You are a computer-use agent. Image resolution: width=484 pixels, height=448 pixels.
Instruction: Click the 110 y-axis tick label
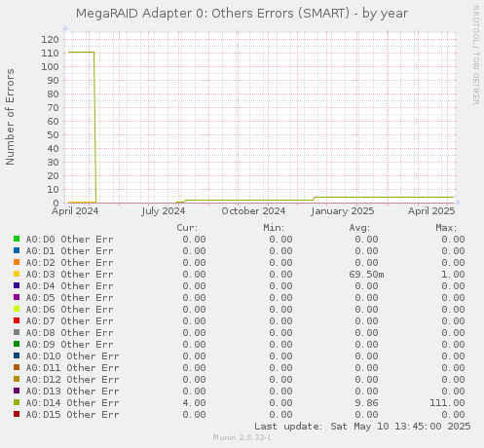coord(50,54)
